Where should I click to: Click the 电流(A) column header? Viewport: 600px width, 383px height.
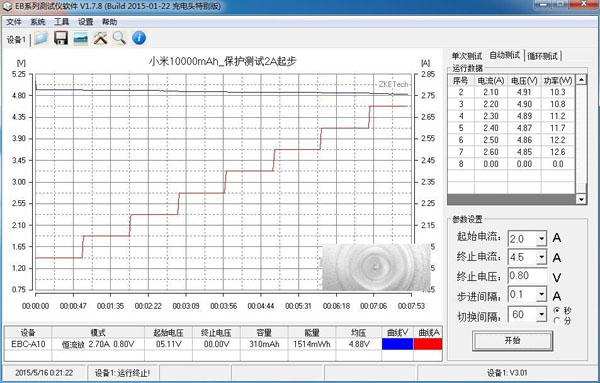coord(491,80)
